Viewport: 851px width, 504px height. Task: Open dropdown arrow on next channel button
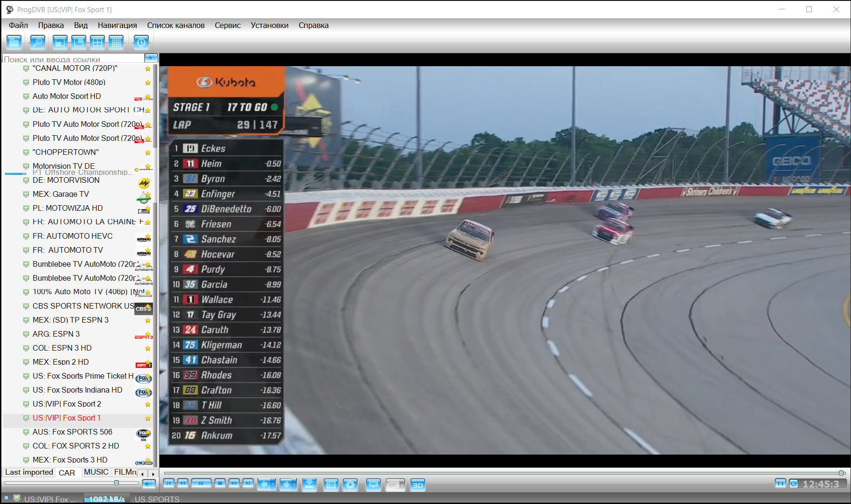pyautogui.click(x=294, y=485)
